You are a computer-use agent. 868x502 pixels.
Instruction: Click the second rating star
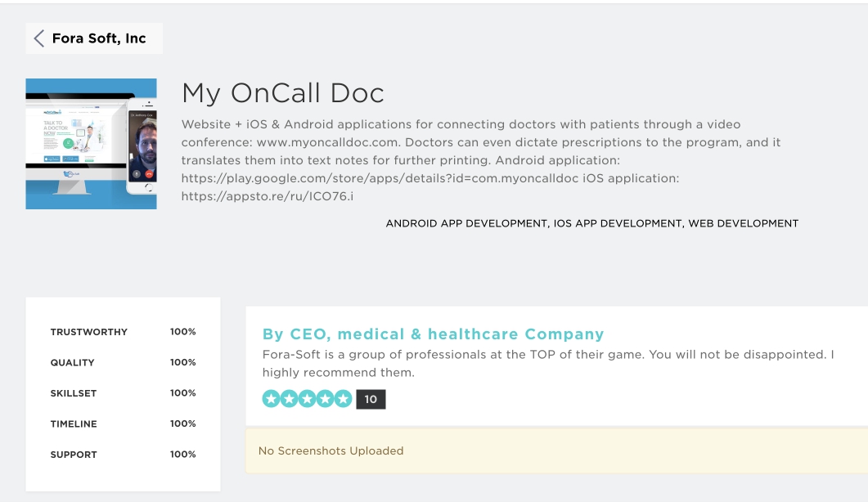[289, 398]
